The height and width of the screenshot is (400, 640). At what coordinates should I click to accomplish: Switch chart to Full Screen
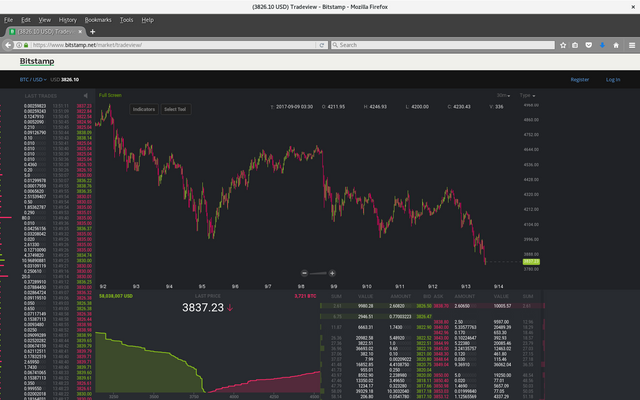pyautogui.click(x=110, y=95)
